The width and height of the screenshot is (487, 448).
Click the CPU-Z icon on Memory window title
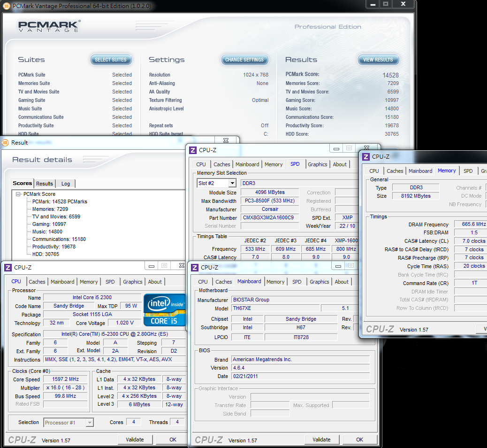coord(366,157)
